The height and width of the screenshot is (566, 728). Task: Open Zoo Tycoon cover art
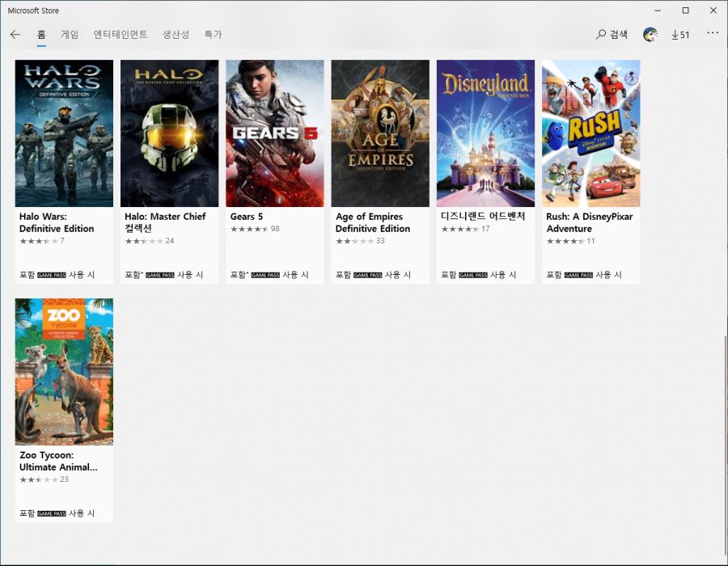click(x=64, y=372)
